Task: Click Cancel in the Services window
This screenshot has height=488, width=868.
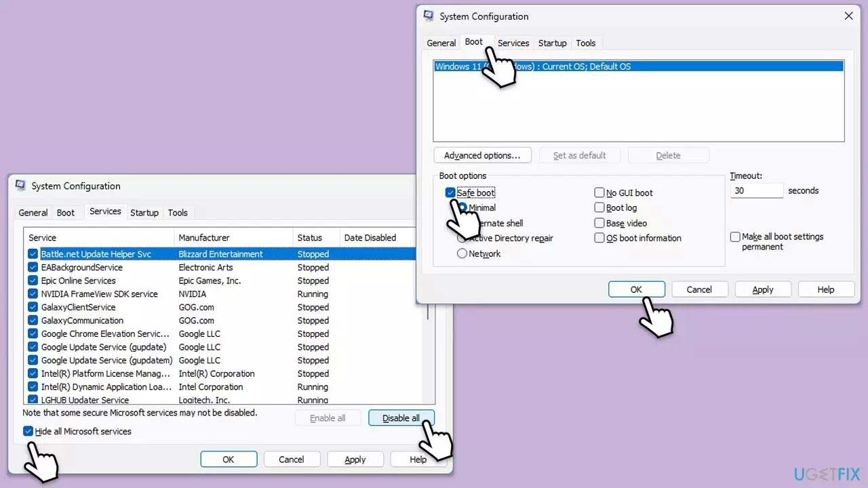Action: pos(292,460)
